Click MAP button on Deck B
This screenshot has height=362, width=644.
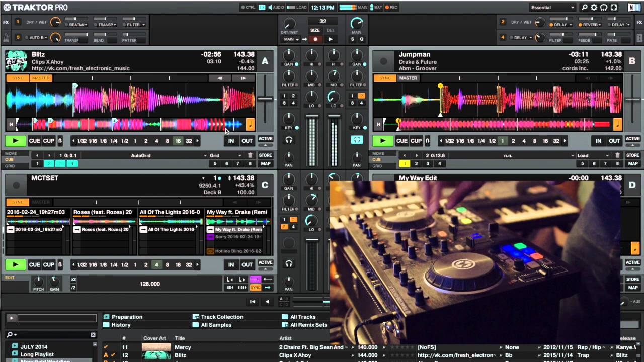click(632, 163)
